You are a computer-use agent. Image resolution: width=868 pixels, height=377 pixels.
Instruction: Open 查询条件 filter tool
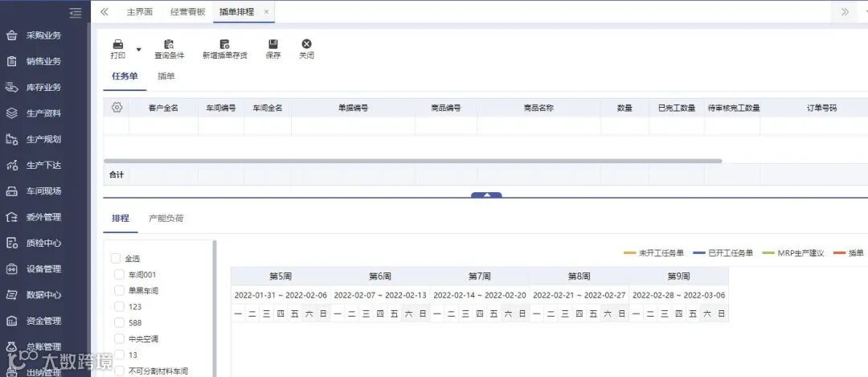coord(169,49)
